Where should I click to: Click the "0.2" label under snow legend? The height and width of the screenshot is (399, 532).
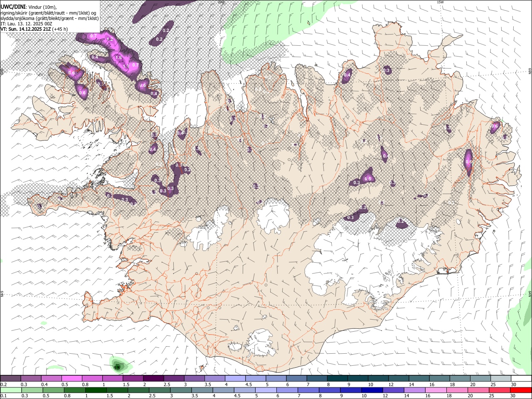(x=4, y=384)
